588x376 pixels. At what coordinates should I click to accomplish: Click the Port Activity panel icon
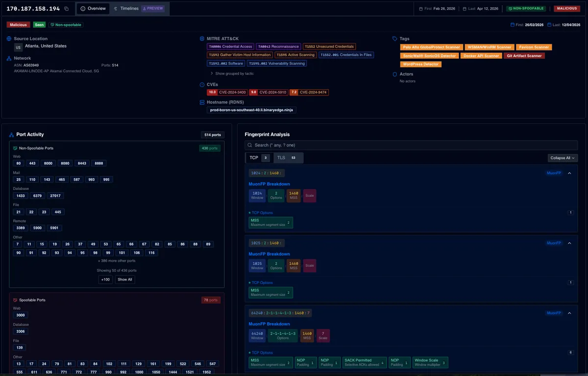pyautogui.click(x=11, y=134)
